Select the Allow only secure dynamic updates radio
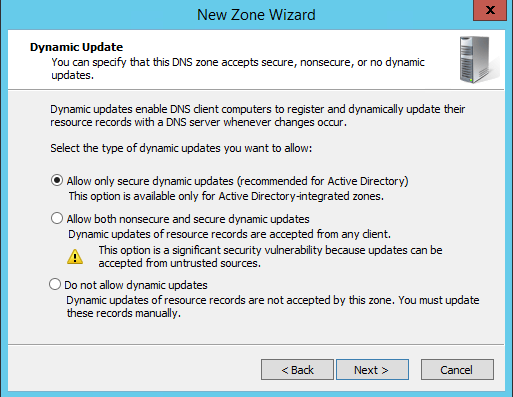 (x=57, y=180)
